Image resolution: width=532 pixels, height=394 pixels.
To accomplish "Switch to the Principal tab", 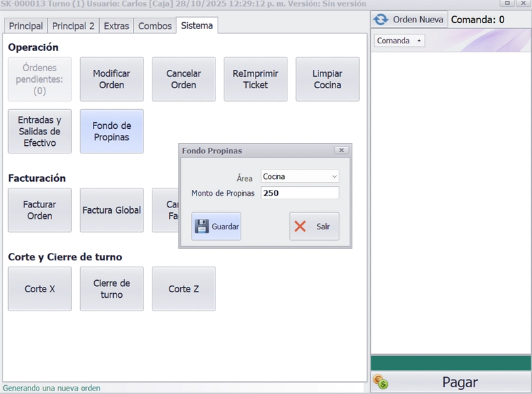I will 26,26.
